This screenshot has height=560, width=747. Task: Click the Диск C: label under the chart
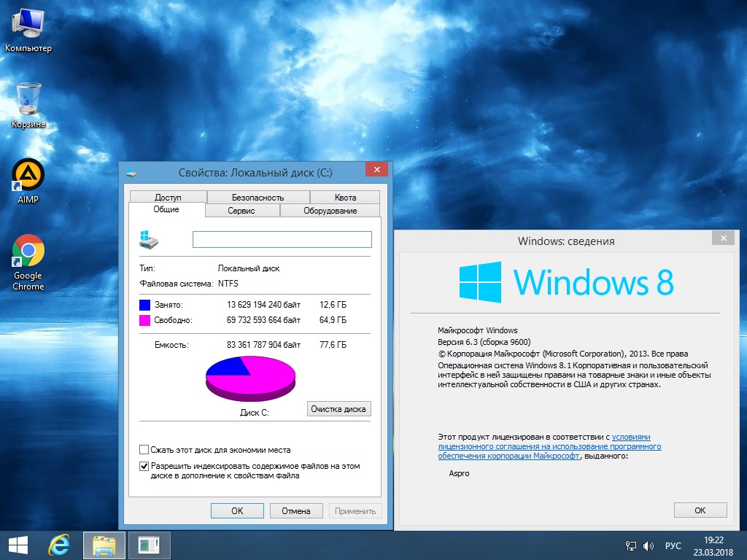[255, 413]
